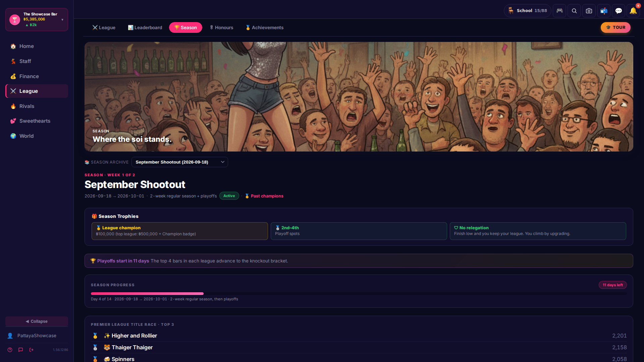The width and height of the screenshot is (644, 362).
Task: Click the 11 days left badge
Action: (613, 285)
